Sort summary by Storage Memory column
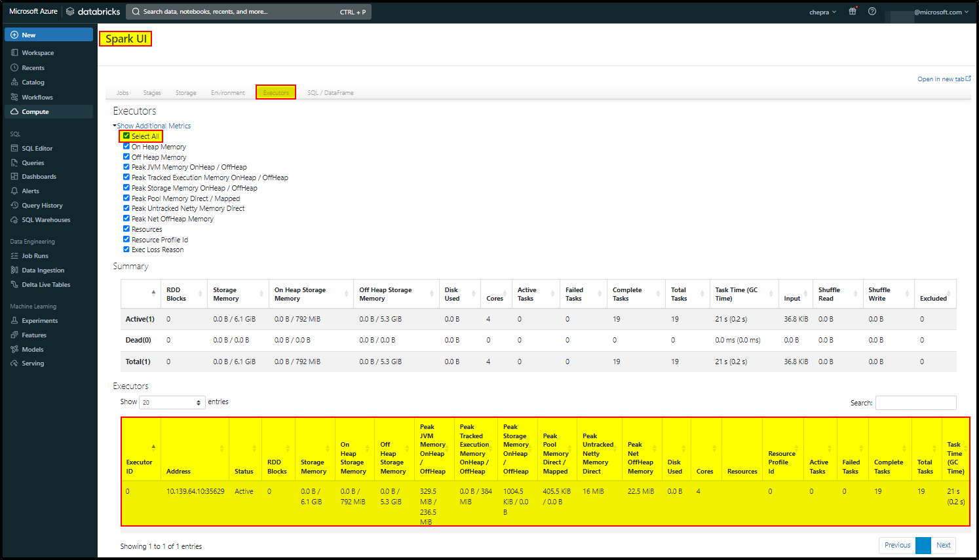The height and width of the screenshot is (560, 979). 239,294
